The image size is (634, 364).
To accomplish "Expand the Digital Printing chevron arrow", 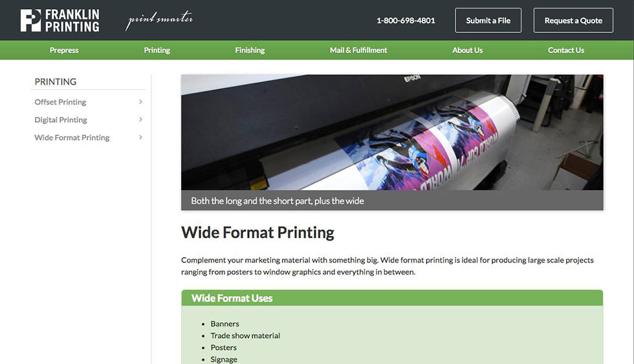I will tap(140, 120).
